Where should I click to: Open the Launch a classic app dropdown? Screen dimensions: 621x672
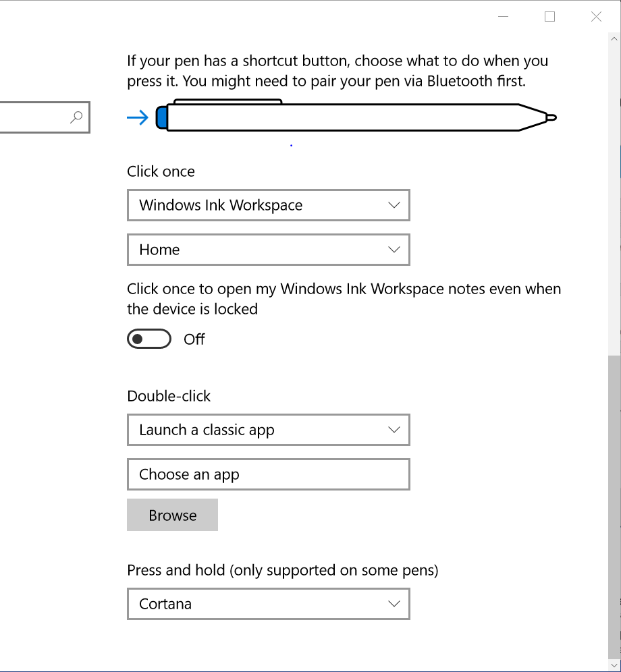coord(268,430)
